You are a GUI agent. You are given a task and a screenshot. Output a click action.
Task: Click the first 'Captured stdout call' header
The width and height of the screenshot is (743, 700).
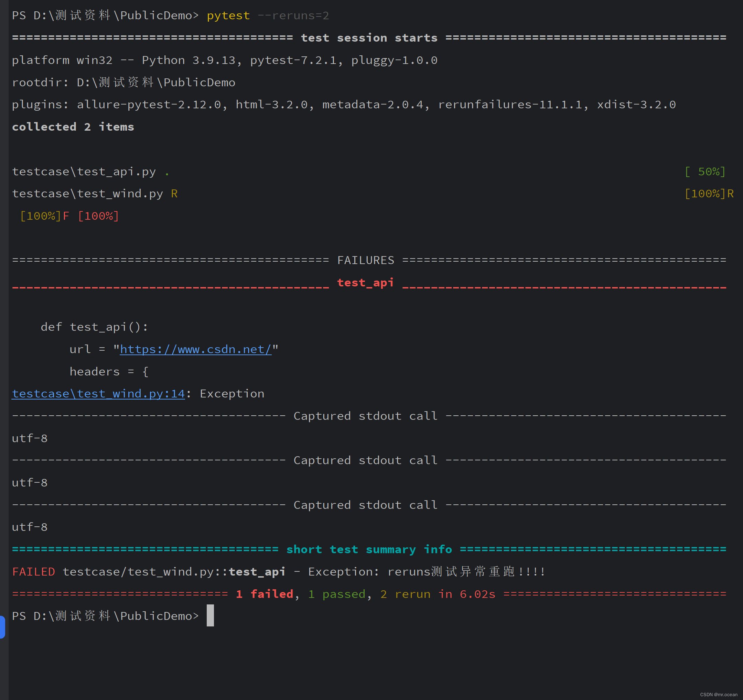(x=365, y=416)
